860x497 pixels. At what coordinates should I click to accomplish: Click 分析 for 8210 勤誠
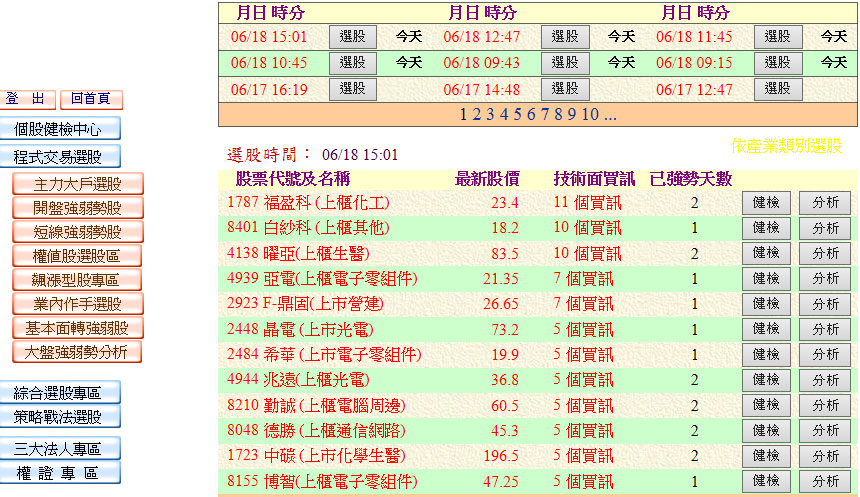825,405
